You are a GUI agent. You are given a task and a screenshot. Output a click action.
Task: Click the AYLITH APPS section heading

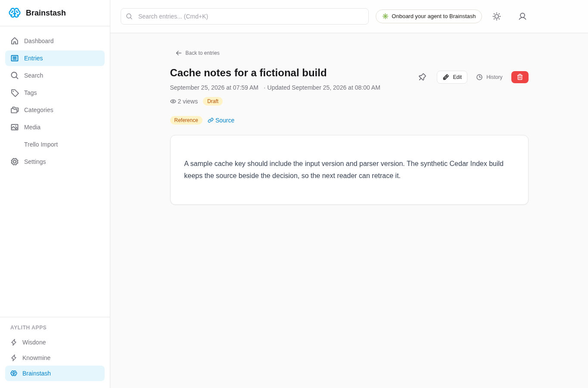[x=28, y=328]
